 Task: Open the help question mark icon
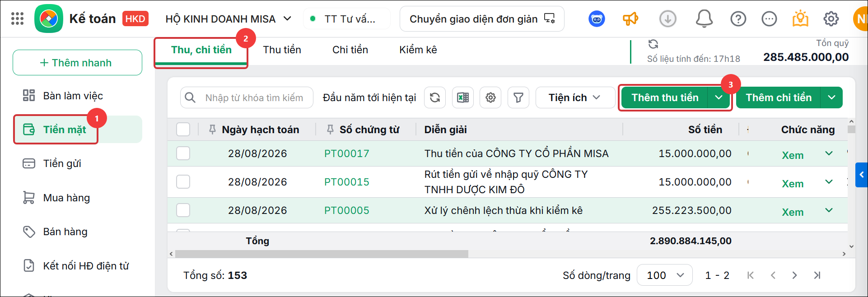[x=738, y=19]
